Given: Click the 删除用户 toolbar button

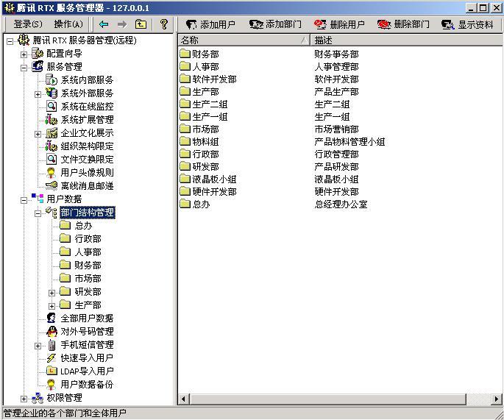Looking at the screenshot, I should coord(339,24).
